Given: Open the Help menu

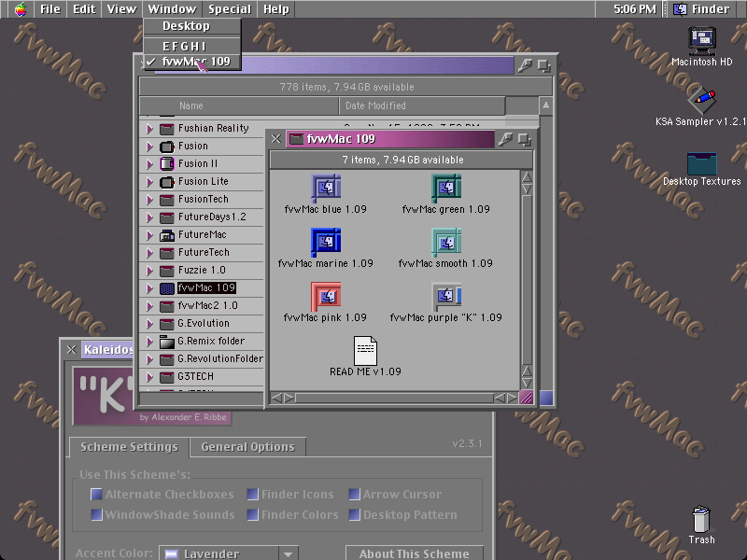Looking at the screenshot, I should pos(276,9).
